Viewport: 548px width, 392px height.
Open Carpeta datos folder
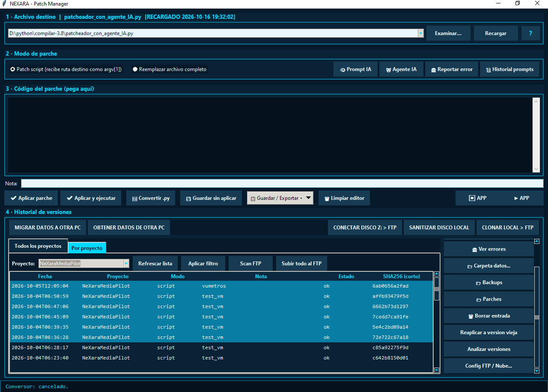tap(489, 266)
